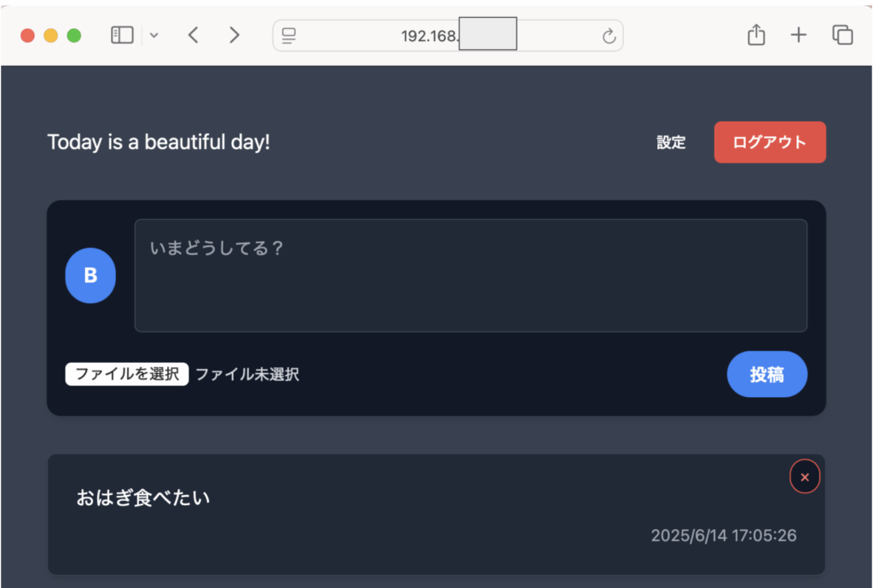Toggle the Safari sidebar icon

click(x=122, y=35)
